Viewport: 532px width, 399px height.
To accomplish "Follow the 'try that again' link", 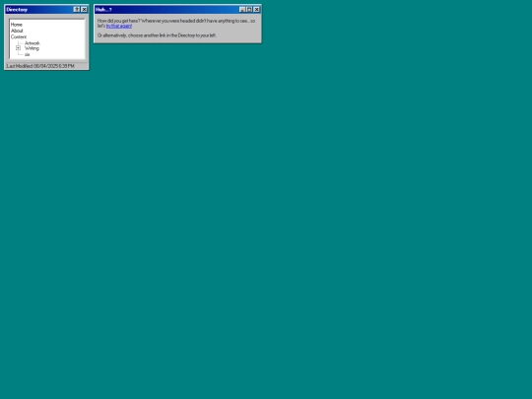I will pos(119,26).
